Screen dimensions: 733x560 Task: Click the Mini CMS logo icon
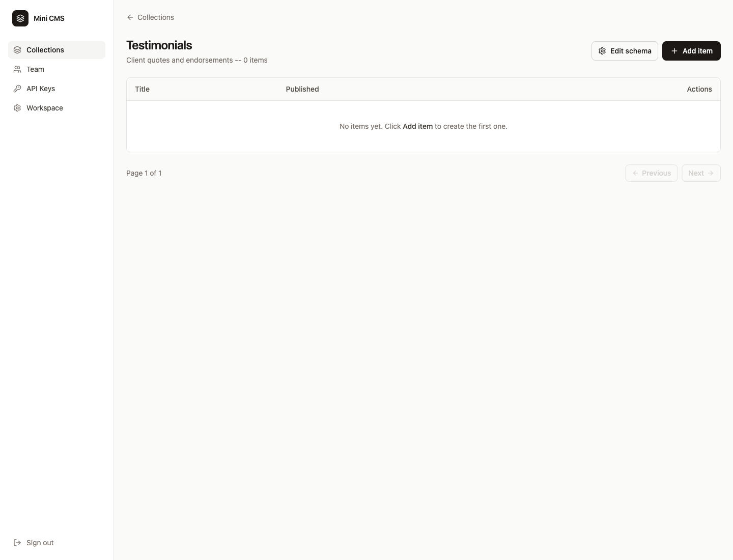pos(19,18)
